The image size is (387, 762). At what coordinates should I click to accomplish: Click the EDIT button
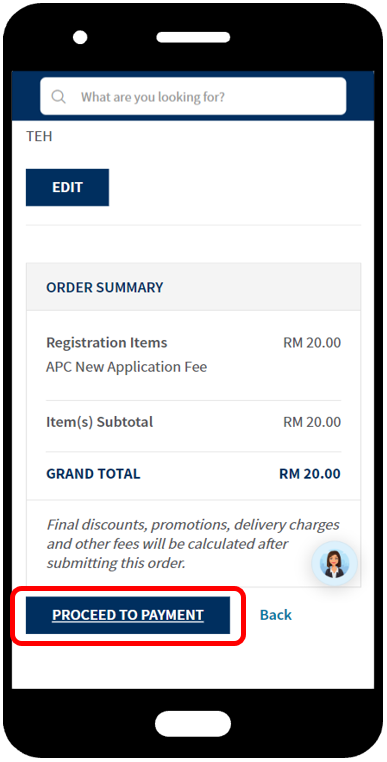coord(67,187)
